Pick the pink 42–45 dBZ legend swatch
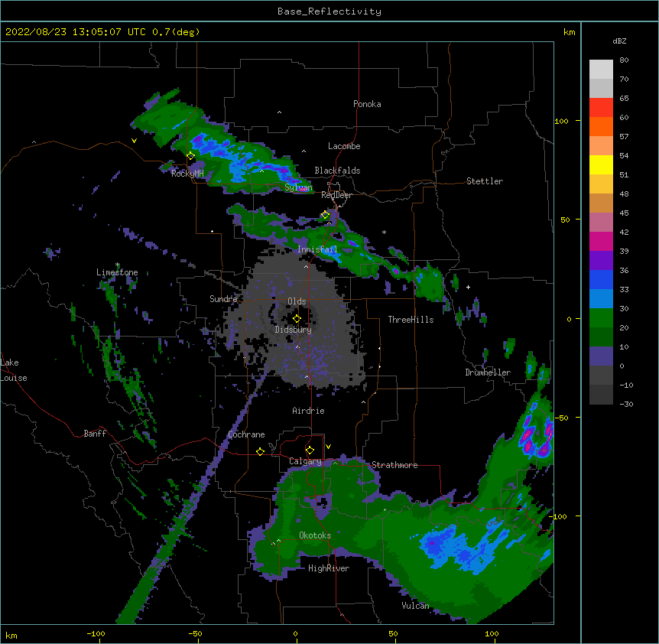This screenshot has height=644, width=659. [x=601, y=222]
